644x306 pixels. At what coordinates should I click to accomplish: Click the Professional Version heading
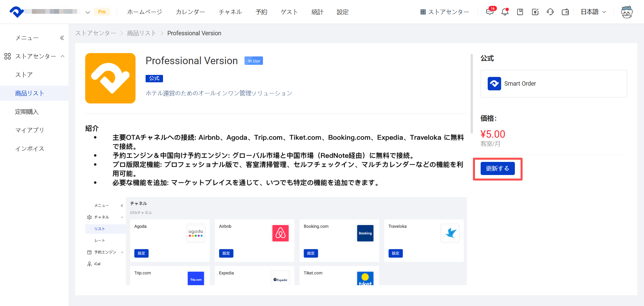[x=192, y=61]
